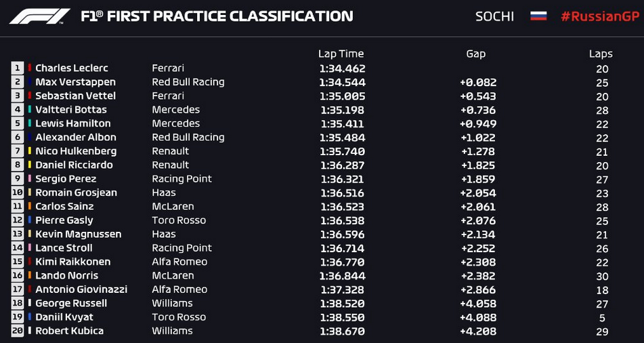Click position badge number 20
Image resolution: width=644 pixels, height=343 pixels.
pyautogui.click(x=17, y=331)
